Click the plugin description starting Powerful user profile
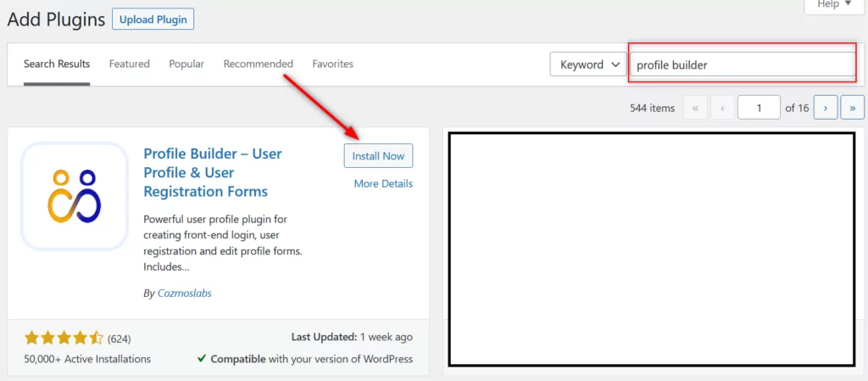The height and width of the screenshot is (381, 868). [x=223, y=243]
